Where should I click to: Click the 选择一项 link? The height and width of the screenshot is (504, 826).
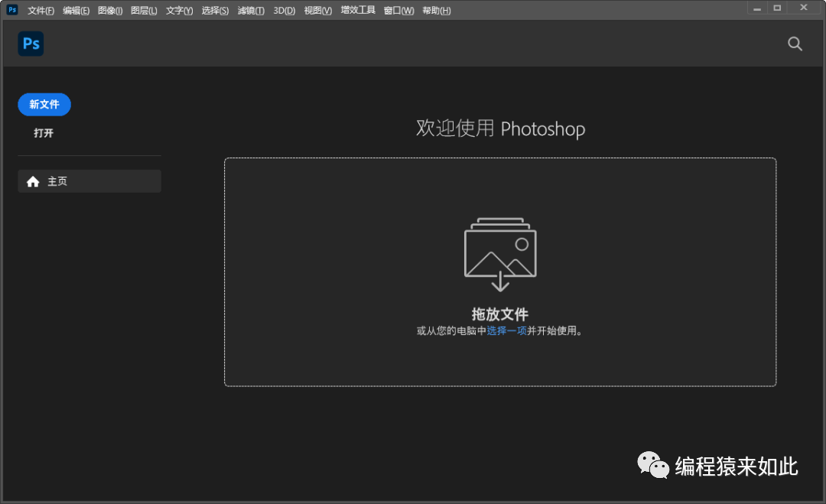[507, 330]
